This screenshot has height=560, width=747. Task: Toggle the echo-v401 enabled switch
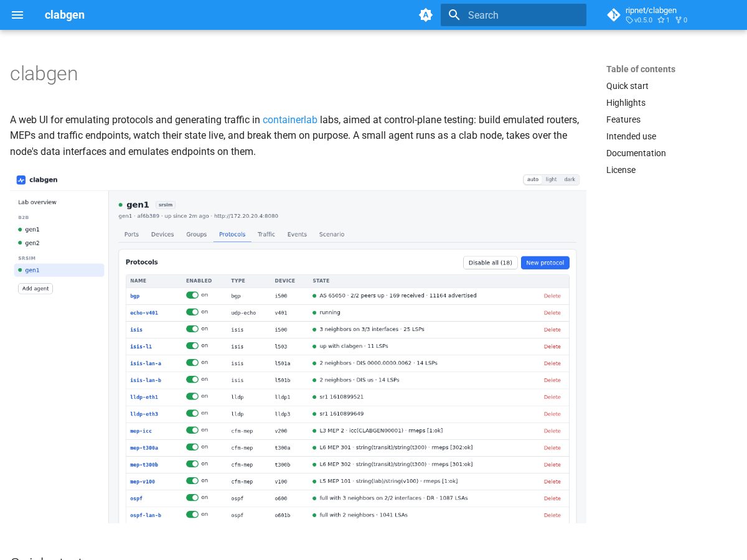[x=192, y=312]
